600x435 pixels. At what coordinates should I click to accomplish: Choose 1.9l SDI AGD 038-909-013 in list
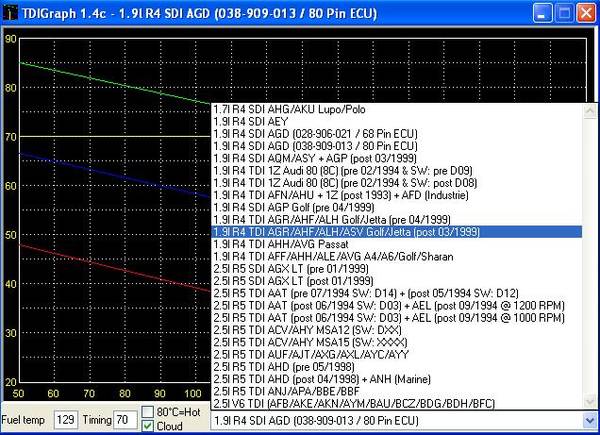[x=396, y=146]
